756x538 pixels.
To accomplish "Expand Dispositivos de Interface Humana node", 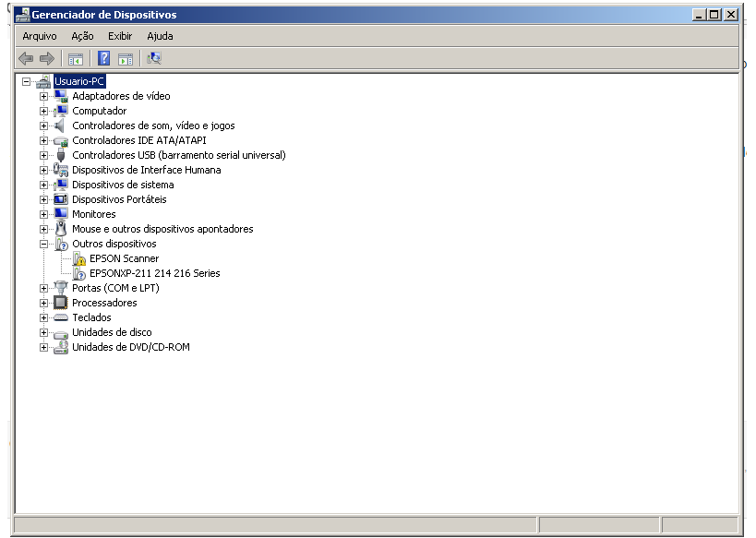I will coord(43,170).
